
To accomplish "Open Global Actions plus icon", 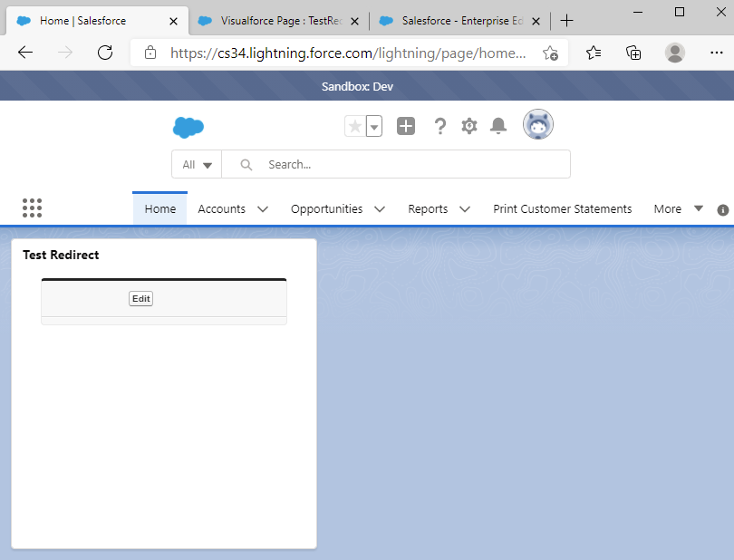I will coord(406,127).
